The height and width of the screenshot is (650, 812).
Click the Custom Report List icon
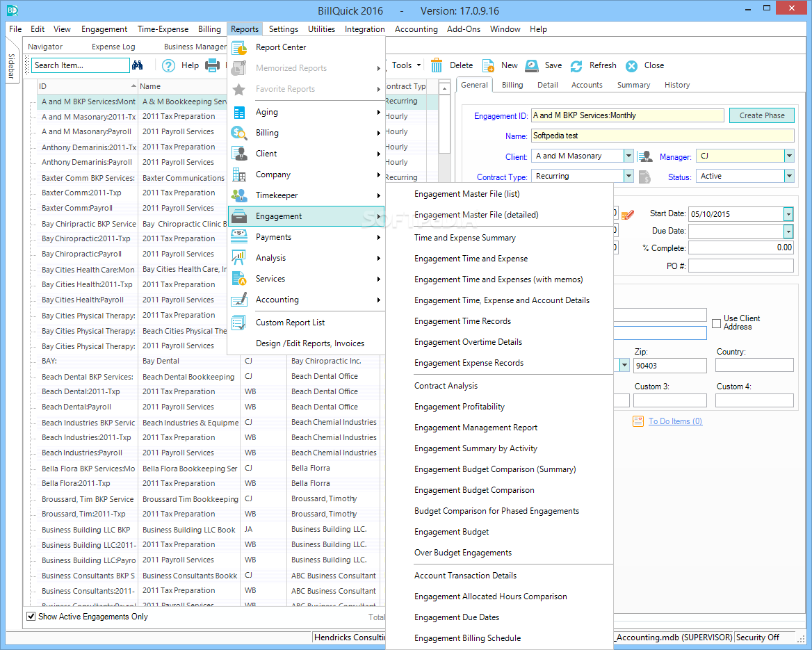point(238,323)
